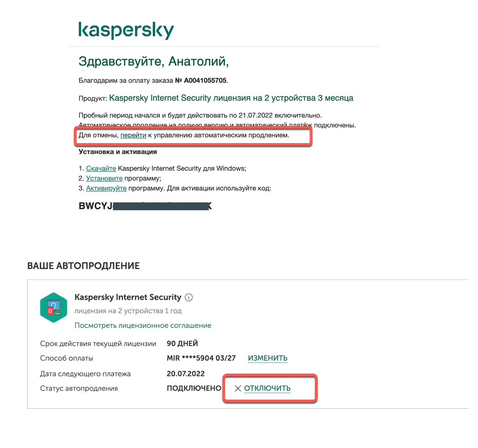Click the next payment date 20.07.2022
The width and height of the screenshot is (478, 448).
pyautogui.click(x=185, y=374)
